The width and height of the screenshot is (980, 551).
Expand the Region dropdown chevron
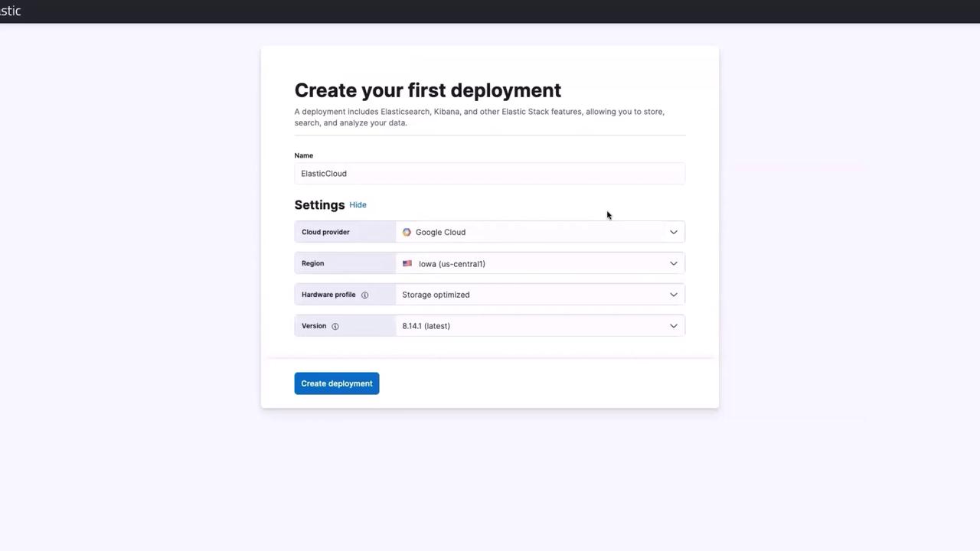click(674, 263)
